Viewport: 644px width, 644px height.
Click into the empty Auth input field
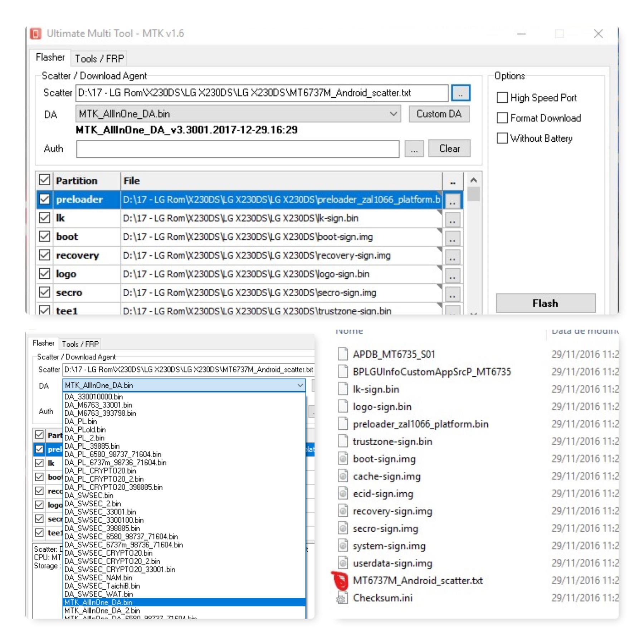238,149
